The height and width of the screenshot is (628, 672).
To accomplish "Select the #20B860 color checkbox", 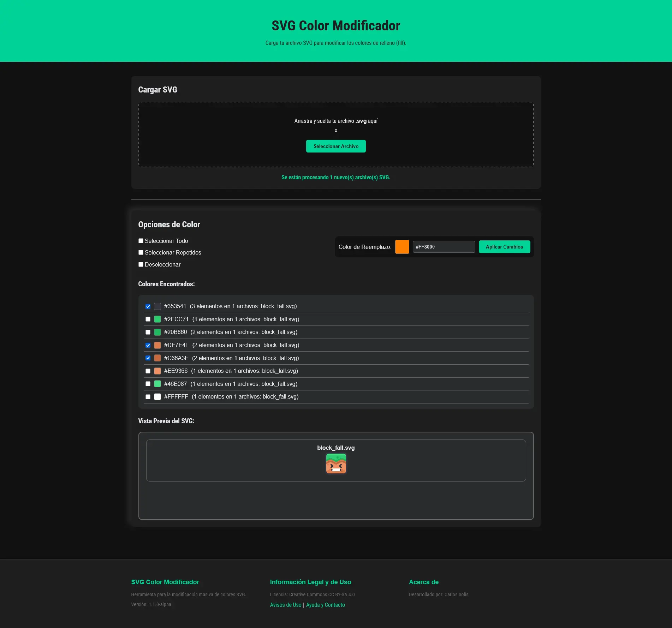I will [148, 332].
